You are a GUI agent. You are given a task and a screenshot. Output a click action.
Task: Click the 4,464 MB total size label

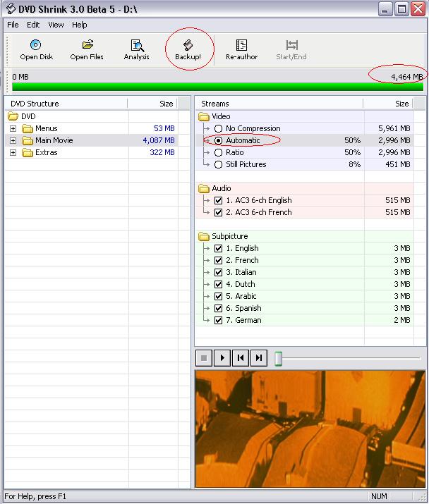407,77
